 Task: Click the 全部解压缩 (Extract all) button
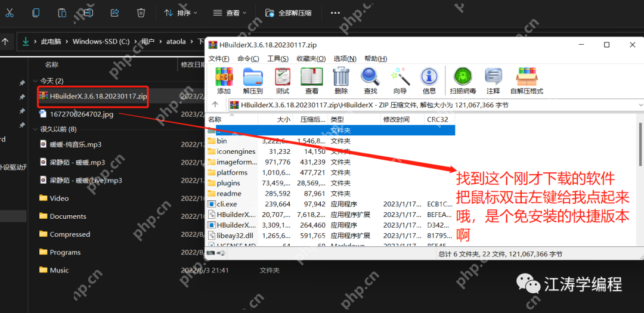pyautogui.click(x=289, y=13)
